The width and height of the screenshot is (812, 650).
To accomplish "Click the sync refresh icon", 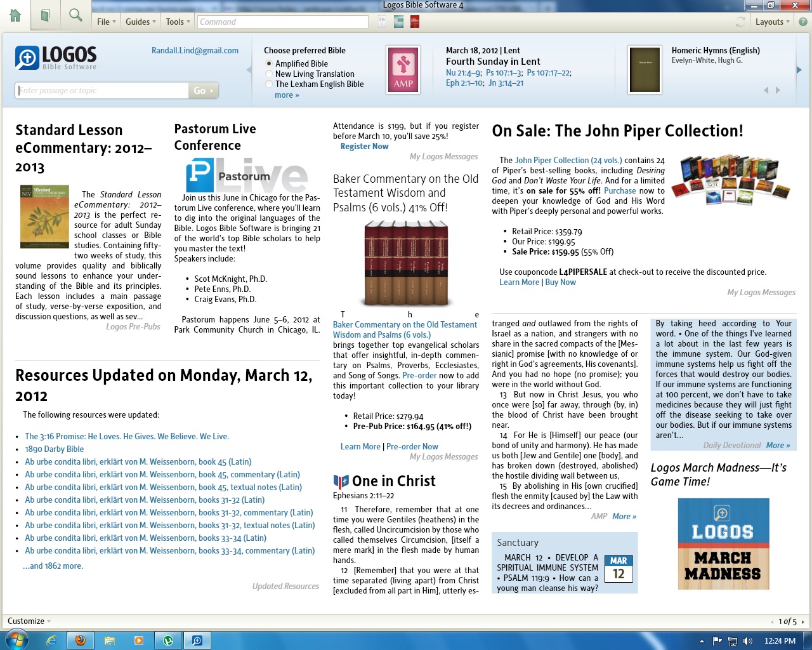I will (740, 22).
